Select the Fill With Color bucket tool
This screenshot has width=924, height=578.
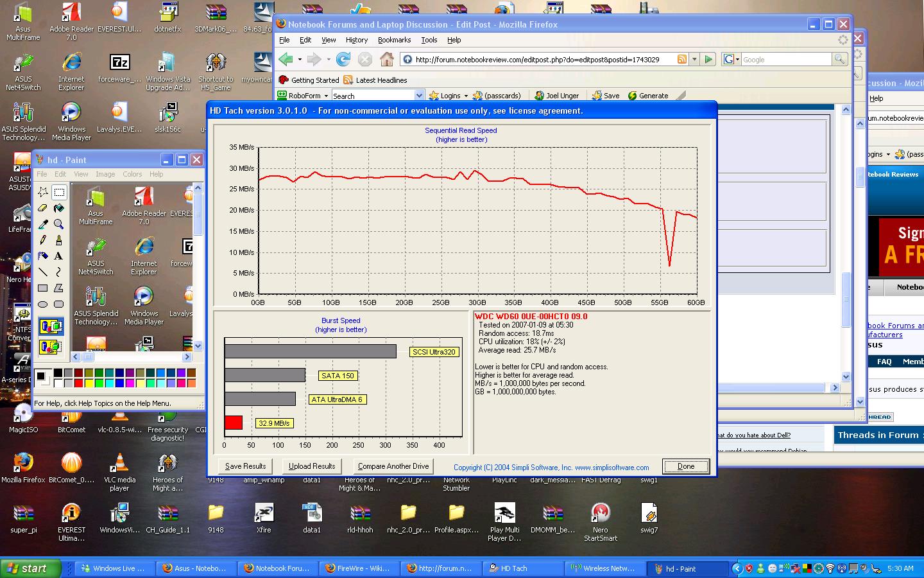point(58,208)
